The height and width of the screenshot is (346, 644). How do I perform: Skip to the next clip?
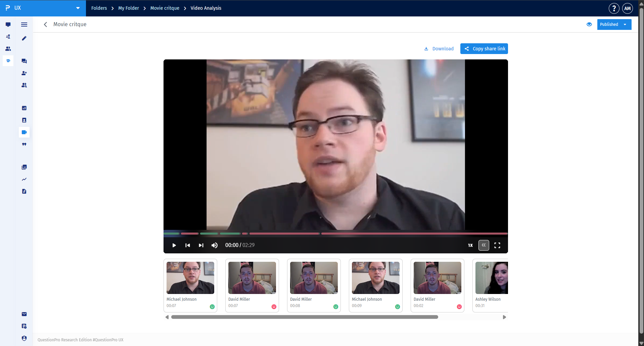click(201, 245)
